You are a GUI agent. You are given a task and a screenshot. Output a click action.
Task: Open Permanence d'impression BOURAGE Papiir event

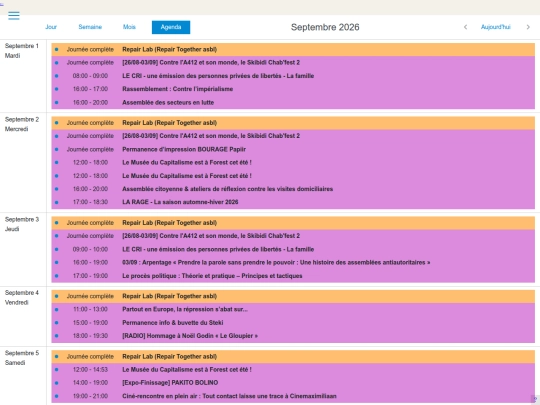(x=293, y=149)
